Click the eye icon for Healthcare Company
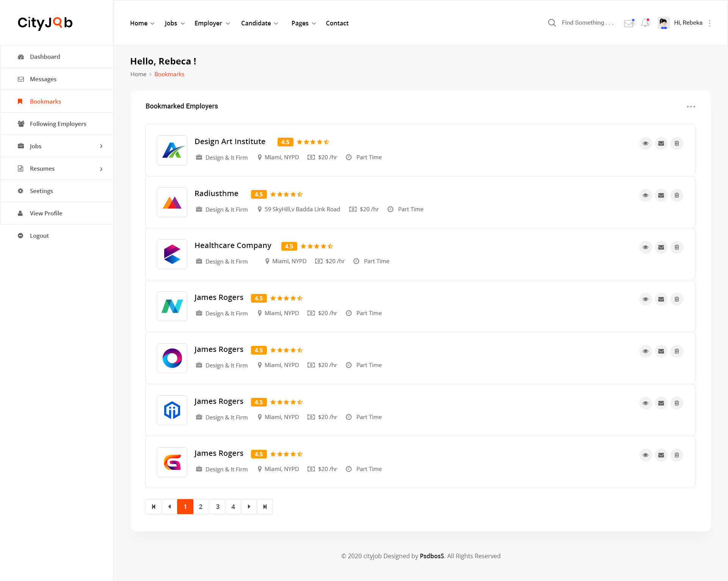728x581 pixels. tap(645, 247)
